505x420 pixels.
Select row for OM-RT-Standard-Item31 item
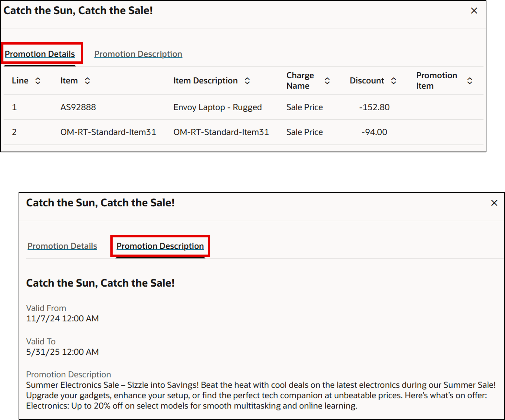tap(108, 132)
